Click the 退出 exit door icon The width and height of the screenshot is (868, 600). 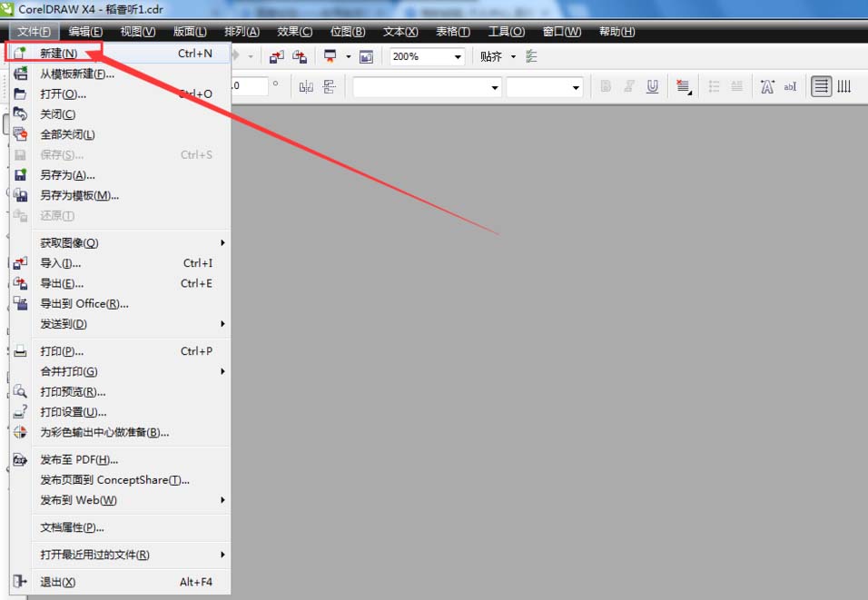[x=20, y=581]
